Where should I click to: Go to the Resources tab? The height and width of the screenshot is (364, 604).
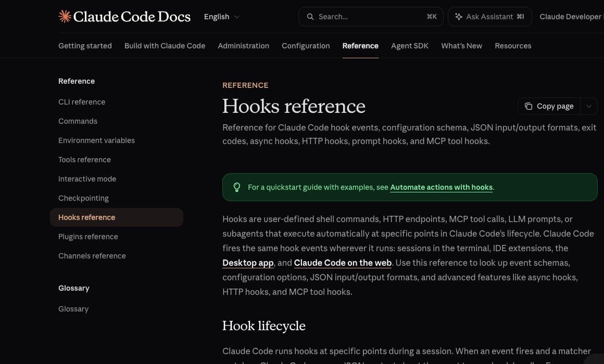coord(513,46)
